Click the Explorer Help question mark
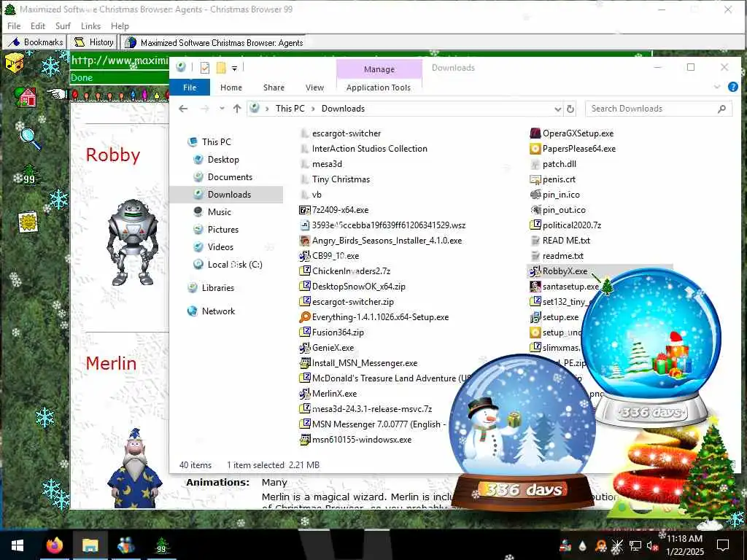The height and width of the screenshot is (560, 747). click(733, 87)
